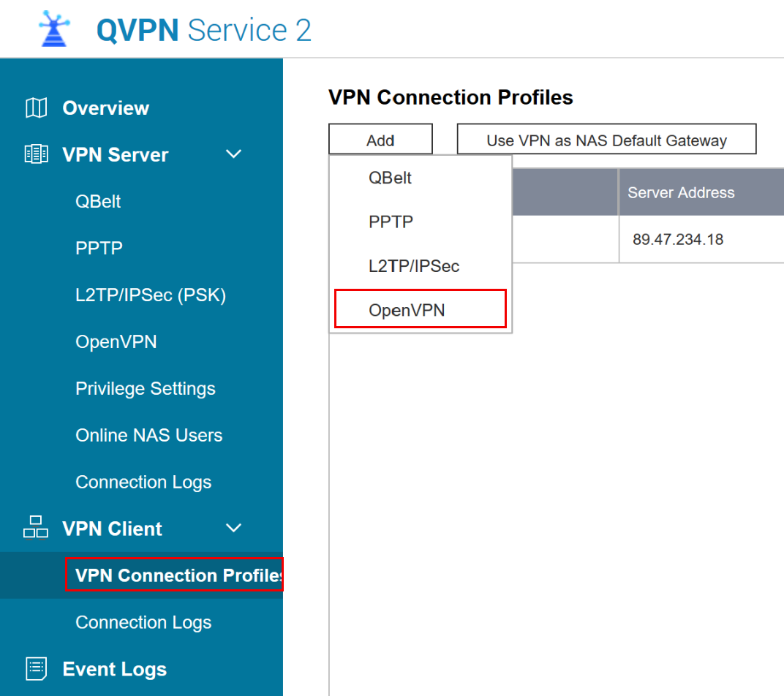The image size is (784, 696).
Task: Collapse the VPN Client section chevron
Action: point(233,528)
